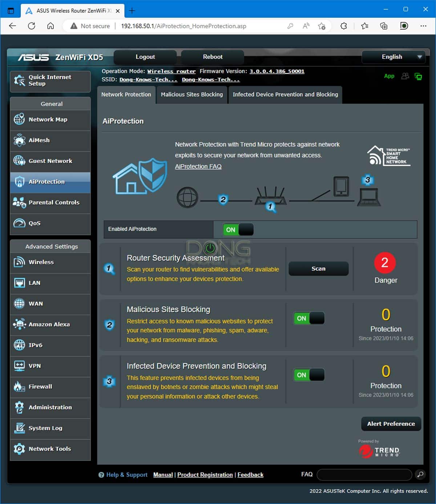Viewport: 436px width, 504px height.
Task: Switch to Network Protection tab
Action: point(126,94)
